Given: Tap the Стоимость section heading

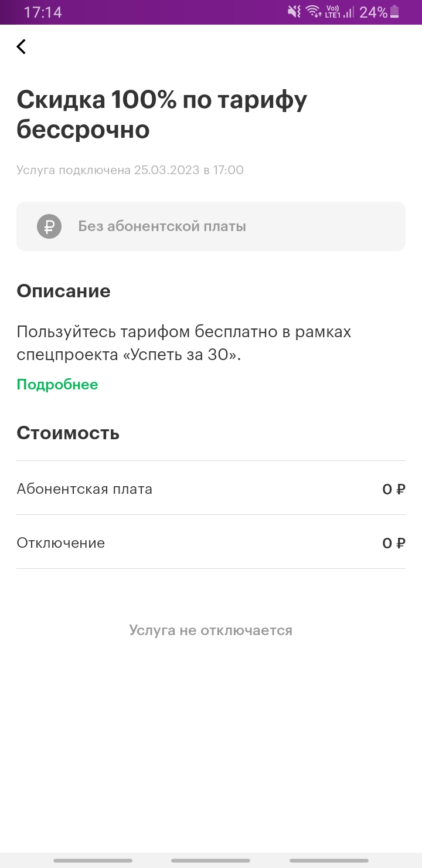Looking at the screenshot, I should tap(68, 433).
